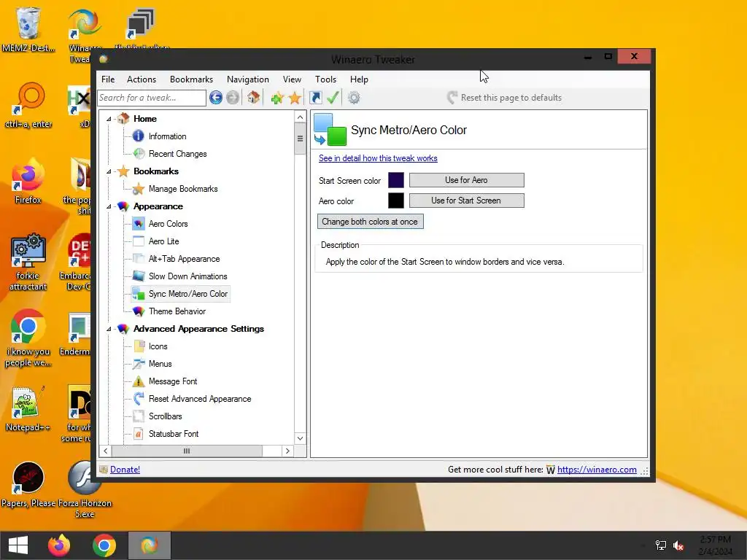The height and width of the screenshot is (560, 747).
Task: Click Change both colors at once
Action: [370, 222]
